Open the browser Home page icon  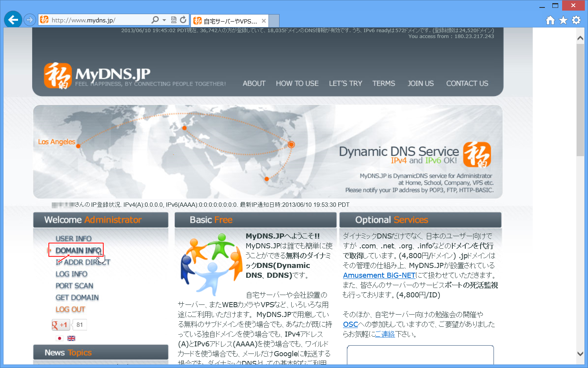pos(550,20)
